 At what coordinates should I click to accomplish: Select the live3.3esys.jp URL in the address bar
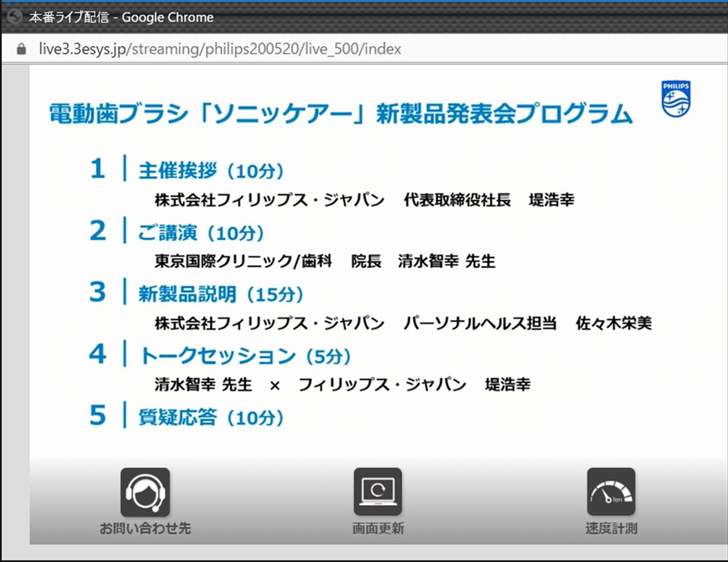pyautogui.click(x=220, y=49)
